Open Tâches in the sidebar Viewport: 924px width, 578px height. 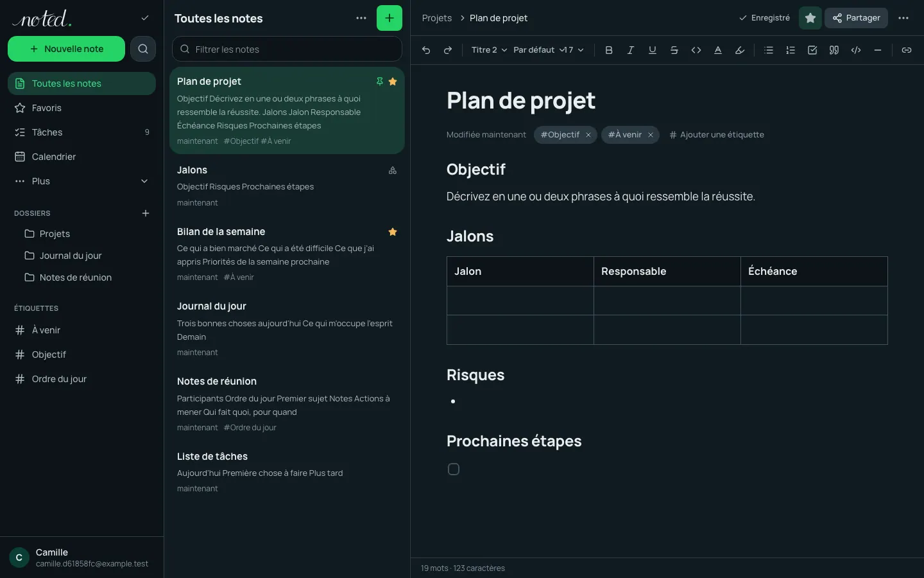pos(82,132)
